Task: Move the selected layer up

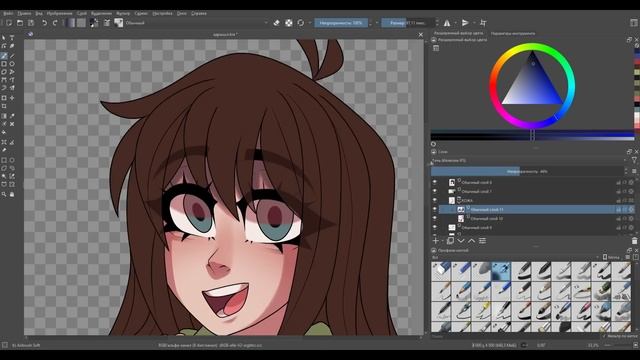Action: 471,241
